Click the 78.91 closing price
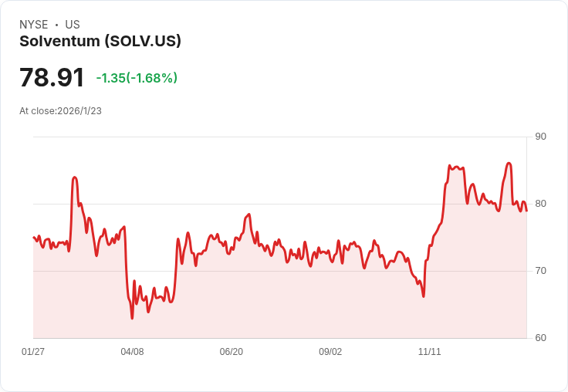The image size is (568, 392). (52, 78)
